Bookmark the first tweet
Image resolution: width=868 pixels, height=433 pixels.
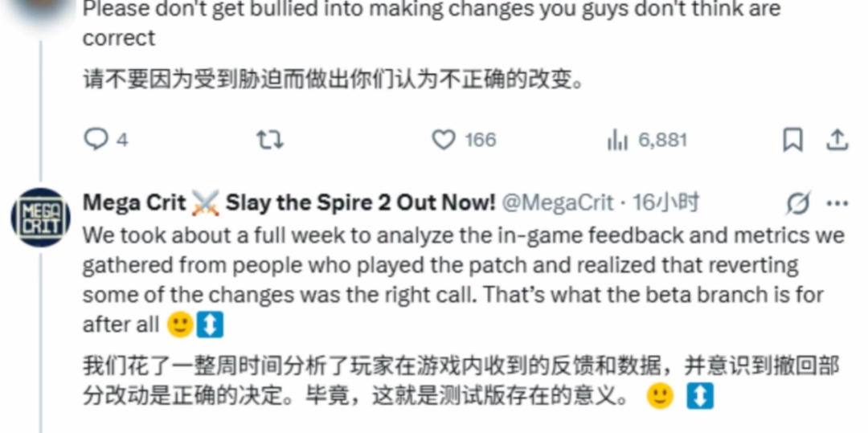[792, 140]
